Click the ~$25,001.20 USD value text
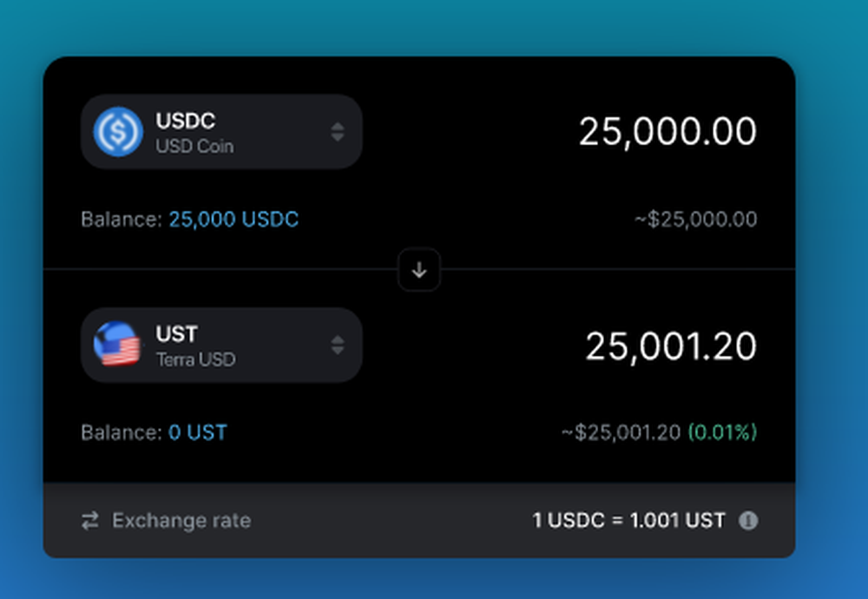This screenshot has width=868, height=599. tap(621, 432)
